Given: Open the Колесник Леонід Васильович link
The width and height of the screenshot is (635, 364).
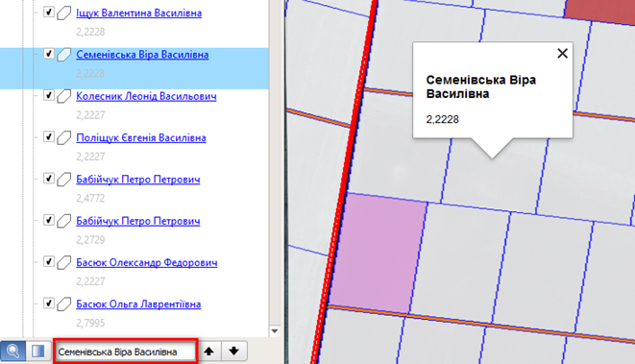Looking at the screenshot, I should tap(146, 96).
